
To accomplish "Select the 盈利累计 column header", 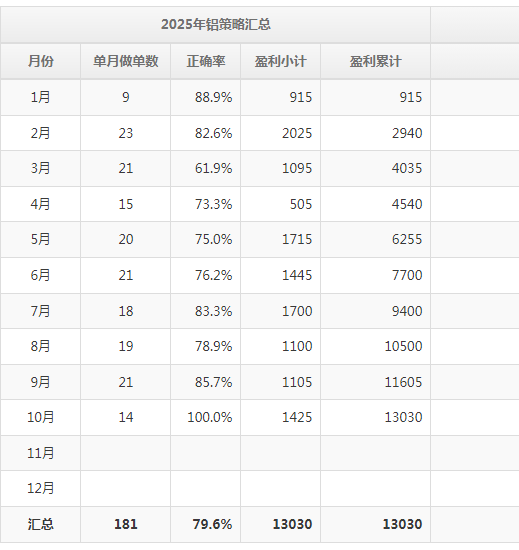I will [376, 61].
